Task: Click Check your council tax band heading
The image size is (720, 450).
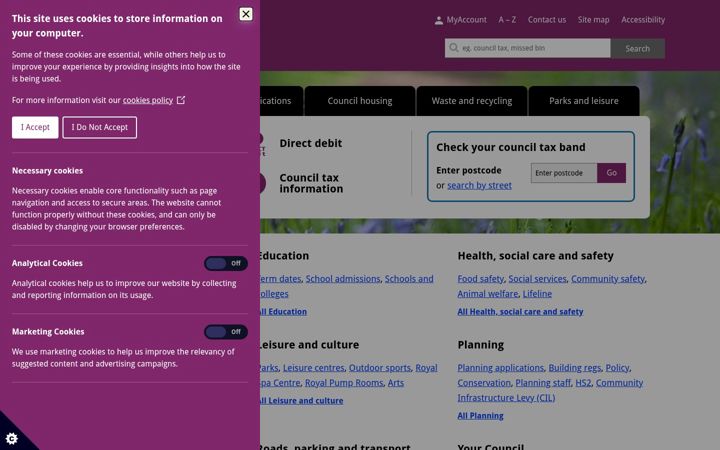Action: 511,147
